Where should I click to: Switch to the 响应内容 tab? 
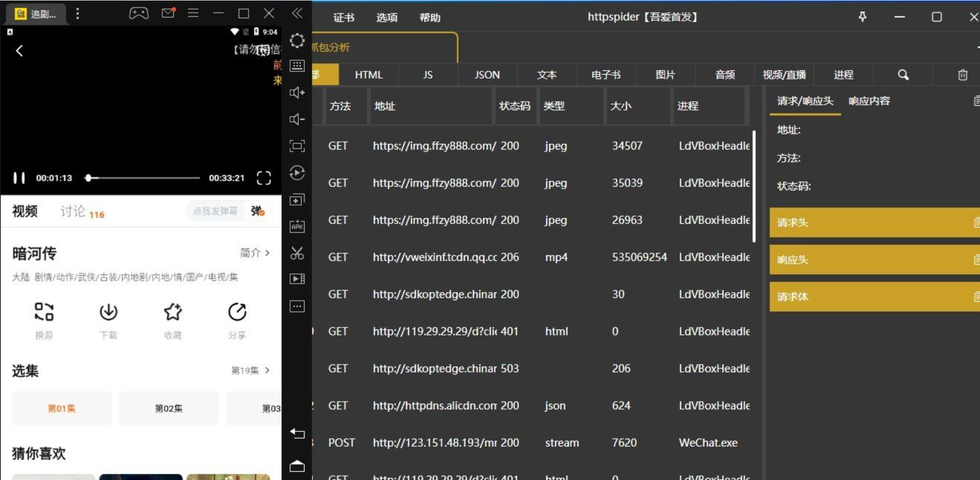869,101
